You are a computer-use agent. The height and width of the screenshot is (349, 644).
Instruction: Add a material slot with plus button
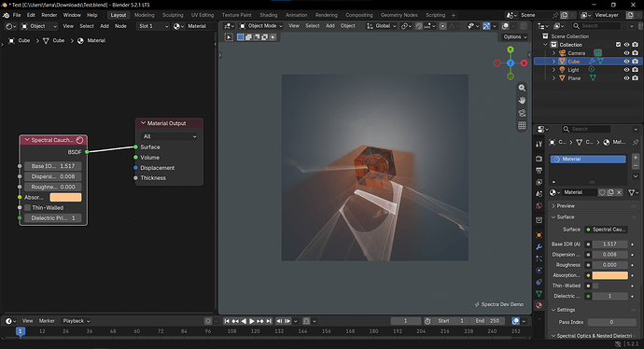point(636,158)
